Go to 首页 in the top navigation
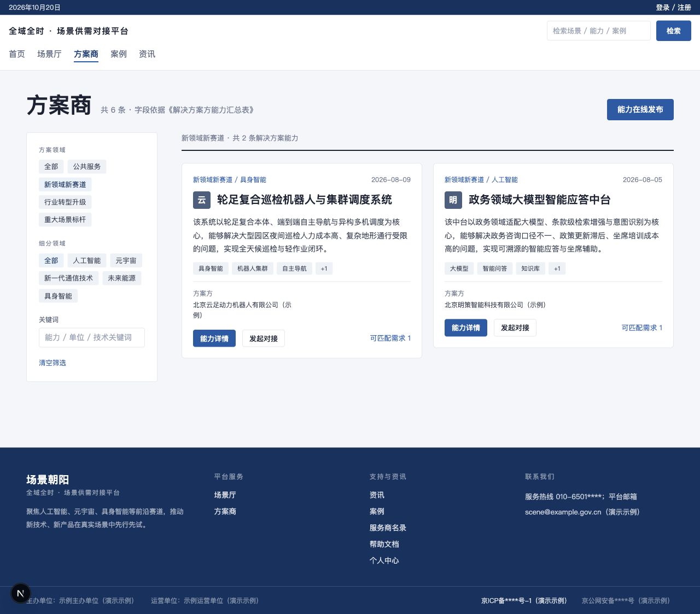This screenshot has width=700, height=614. pos(17,54)
